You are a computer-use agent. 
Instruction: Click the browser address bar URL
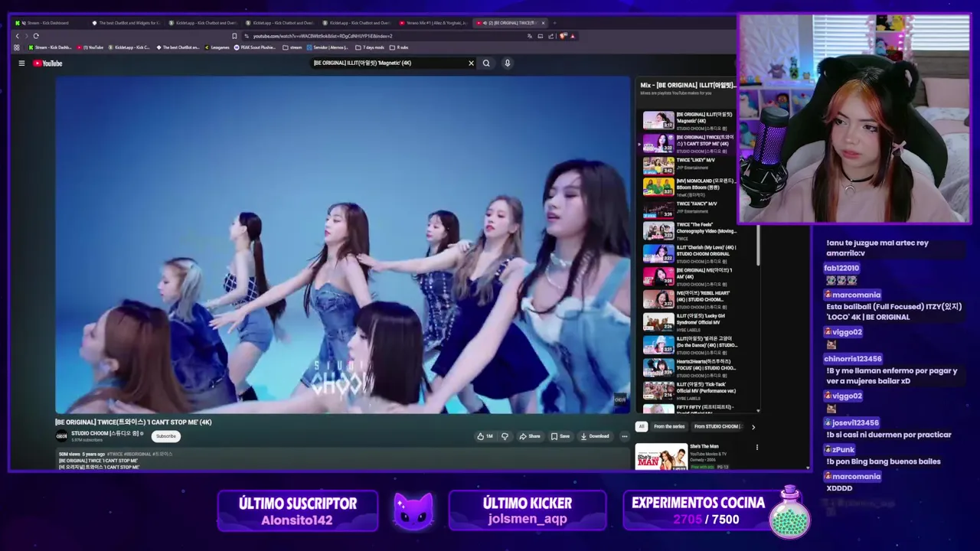(x=322, y=36)
